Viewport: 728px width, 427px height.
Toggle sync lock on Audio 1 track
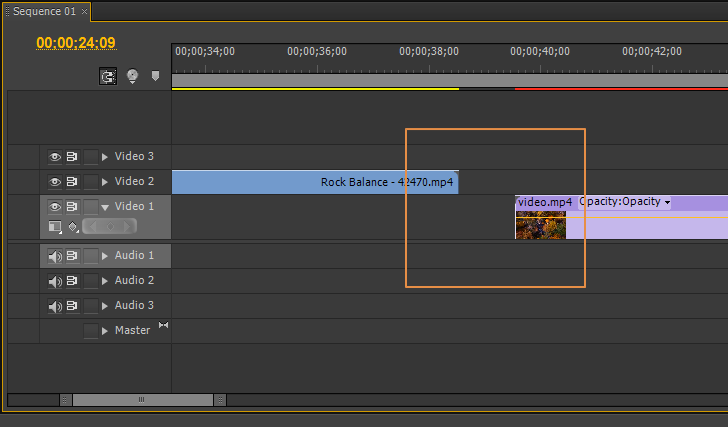pos(72,256)
